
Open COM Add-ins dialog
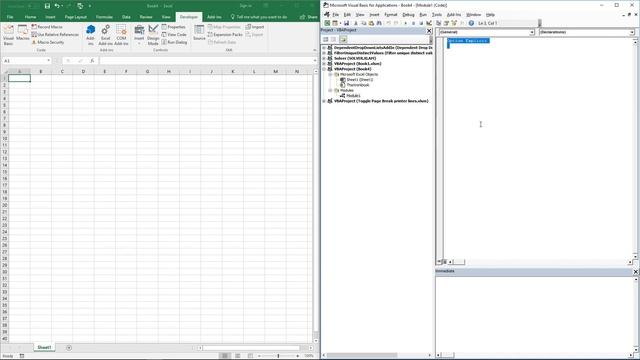tap(121, 35)
